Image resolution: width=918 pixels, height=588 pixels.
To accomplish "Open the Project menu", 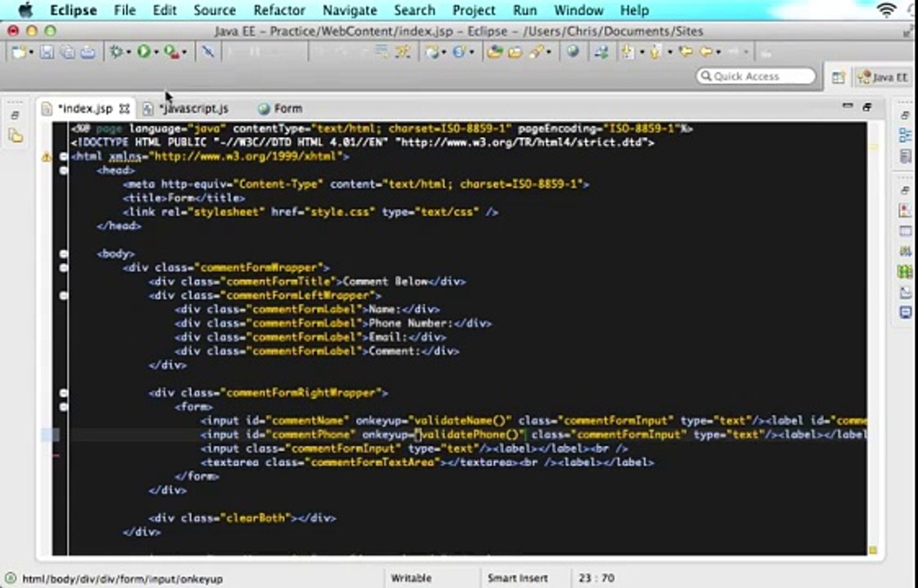I will pos(474,10).
